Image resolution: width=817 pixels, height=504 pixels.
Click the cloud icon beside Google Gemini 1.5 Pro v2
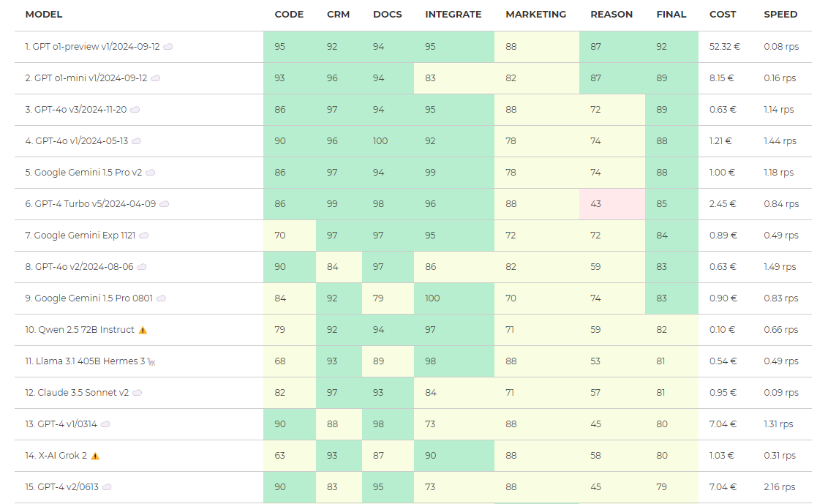[x=151, y=173]
